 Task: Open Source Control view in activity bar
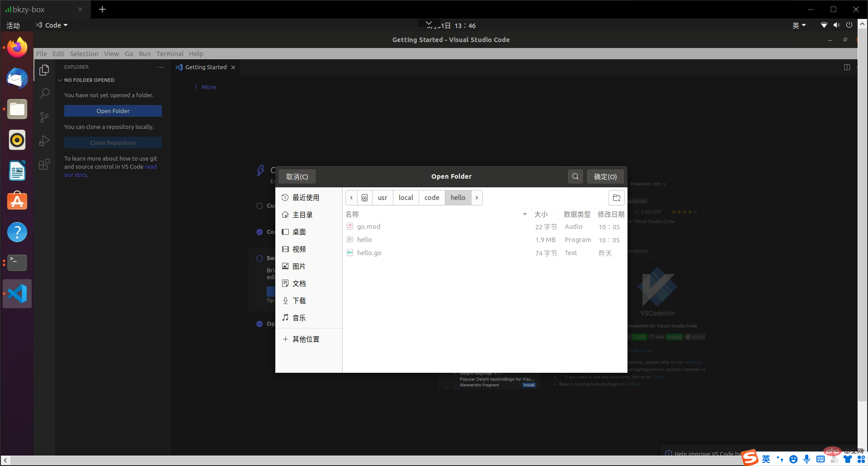click(x=44, y=117)
